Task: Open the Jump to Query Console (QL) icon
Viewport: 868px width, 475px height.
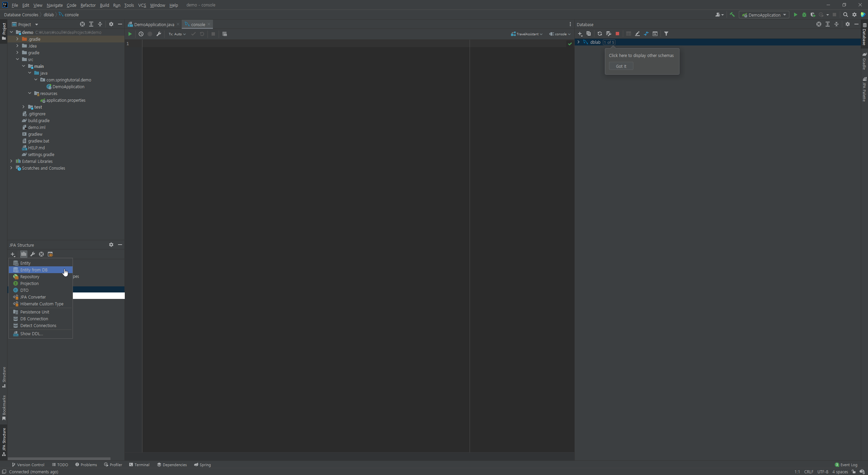Action: pyautogui.click(x=655, y=34)
